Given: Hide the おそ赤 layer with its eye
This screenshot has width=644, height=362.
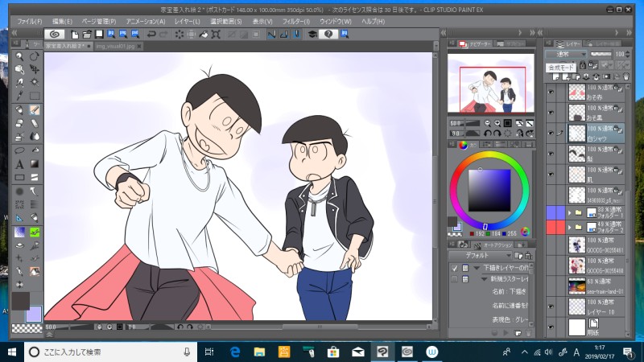Looking at the screenshot, I should [551, 93].
